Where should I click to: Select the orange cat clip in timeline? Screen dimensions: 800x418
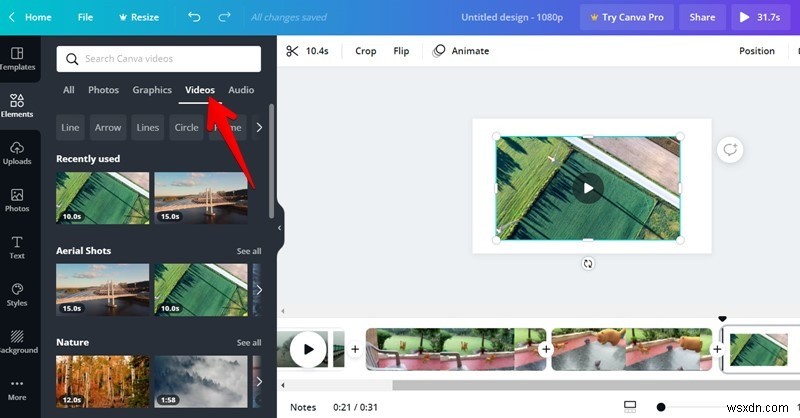click(632, 349)
